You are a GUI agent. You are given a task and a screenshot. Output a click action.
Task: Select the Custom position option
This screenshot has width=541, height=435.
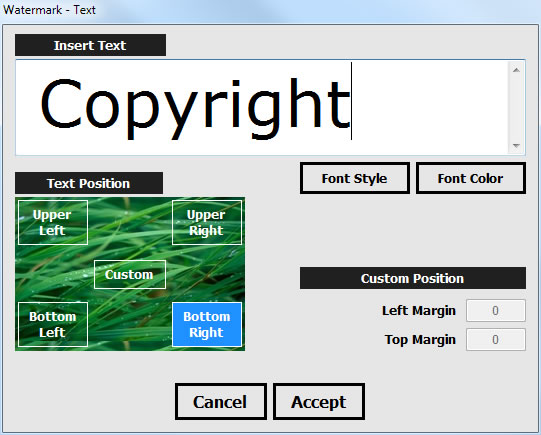click(130, 275)
